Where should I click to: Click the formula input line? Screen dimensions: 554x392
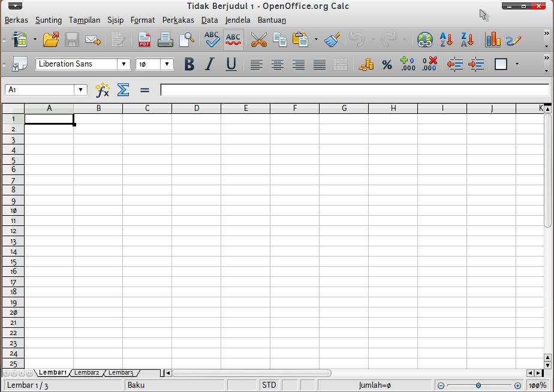click(x=354, y=90)
